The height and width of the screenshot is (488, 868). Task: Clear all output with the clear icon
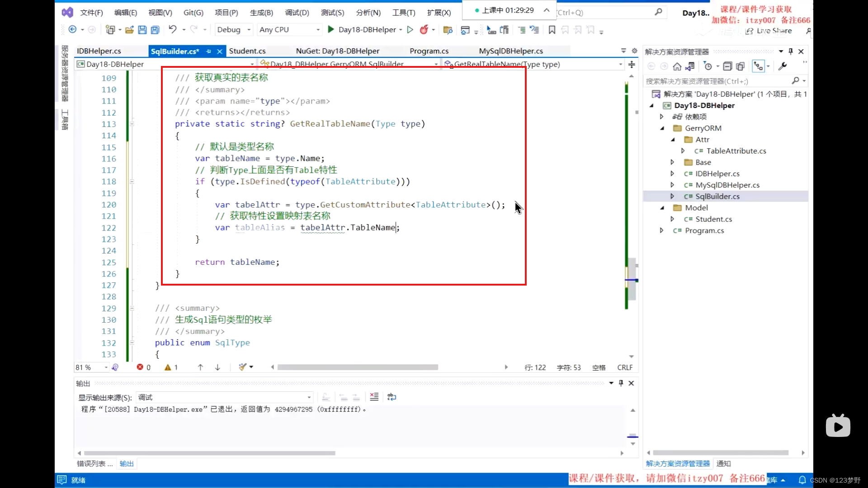click(374, 397)
